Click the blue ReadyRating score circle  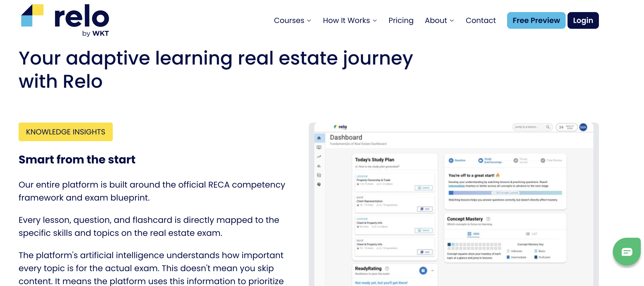click(x=423, y=270)
